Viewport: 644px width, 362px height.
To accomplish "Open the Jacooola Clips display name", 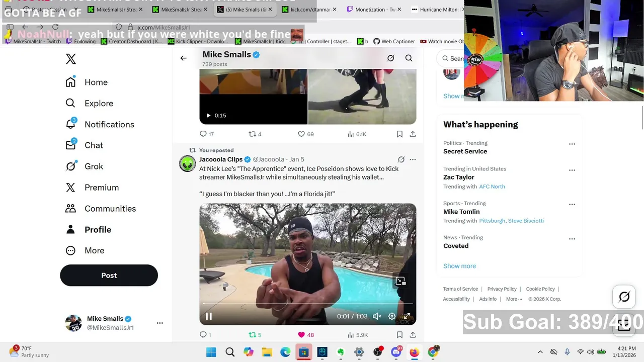I will [221, 159].
